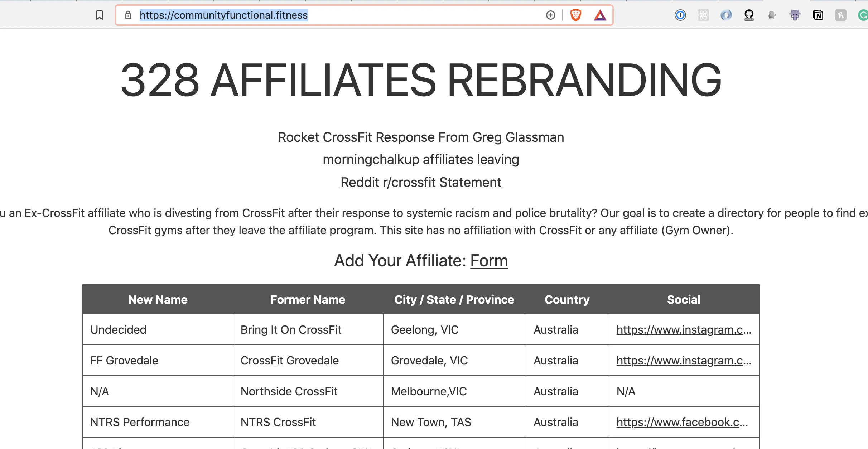Toggle zoom options with the plus icon

pos(550,15)
